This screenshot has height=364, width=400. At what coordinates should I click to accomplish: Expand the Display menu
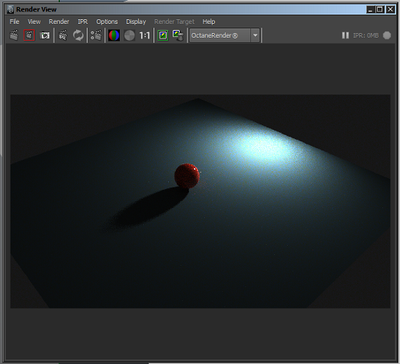coord(136,22)
